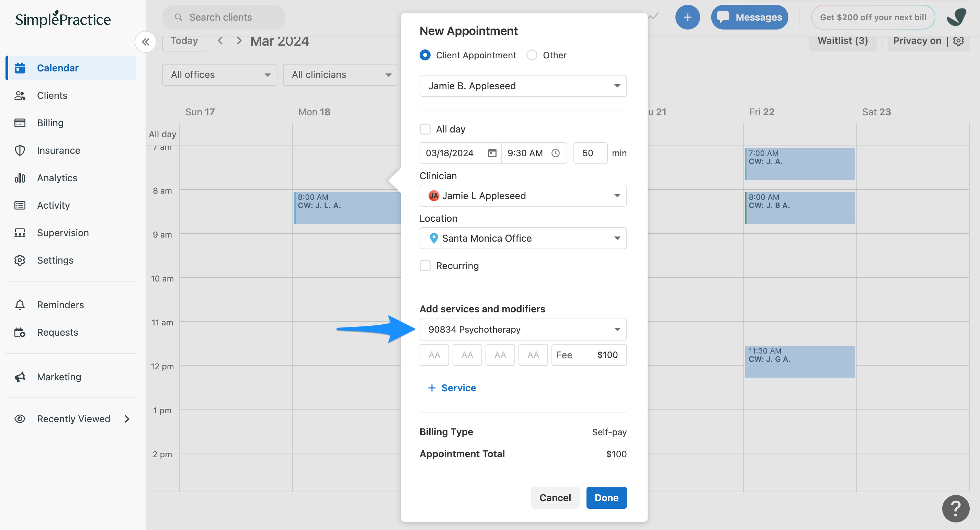Collapse the sidebar with double-chevron icon

click(145, 42)
